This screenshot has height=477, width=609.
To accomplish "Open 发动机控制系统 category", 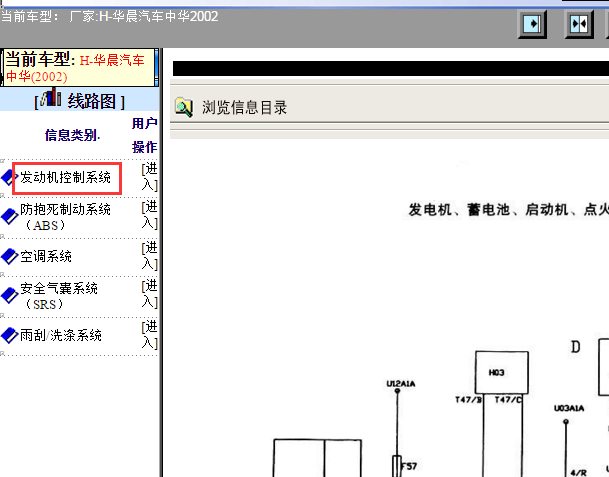I will click(x=66, y=178).
